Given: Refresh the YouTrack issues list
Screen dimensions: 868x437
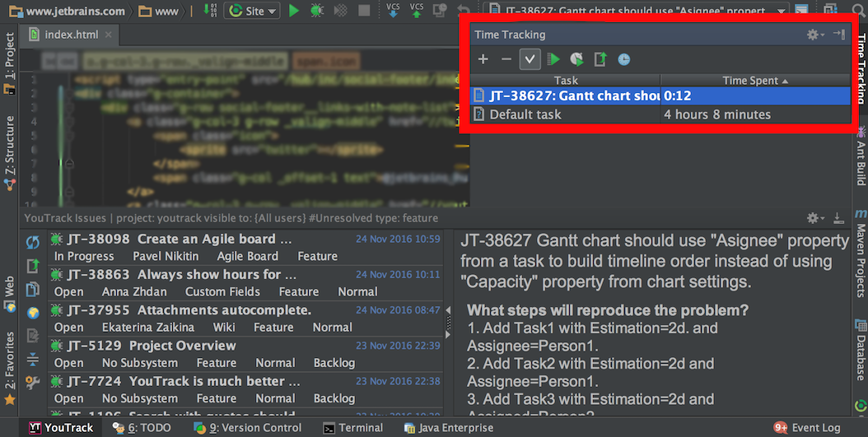Looking at the screenshot, I should point(33,242).
